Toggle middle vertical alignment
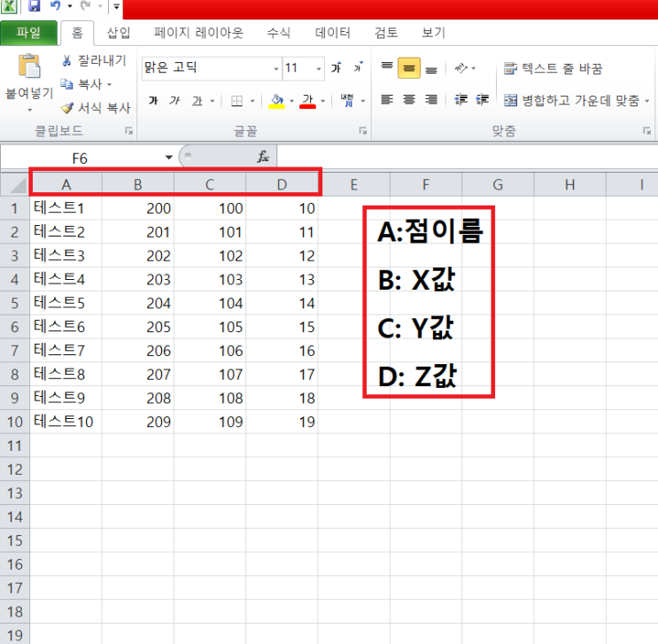The image size is (658, 644). coord(409,67)
